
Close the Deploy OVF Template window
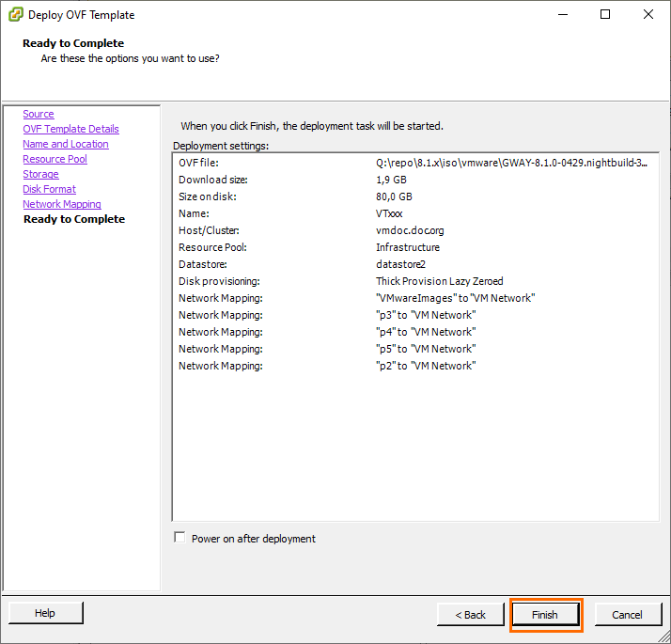coord(648,15)
